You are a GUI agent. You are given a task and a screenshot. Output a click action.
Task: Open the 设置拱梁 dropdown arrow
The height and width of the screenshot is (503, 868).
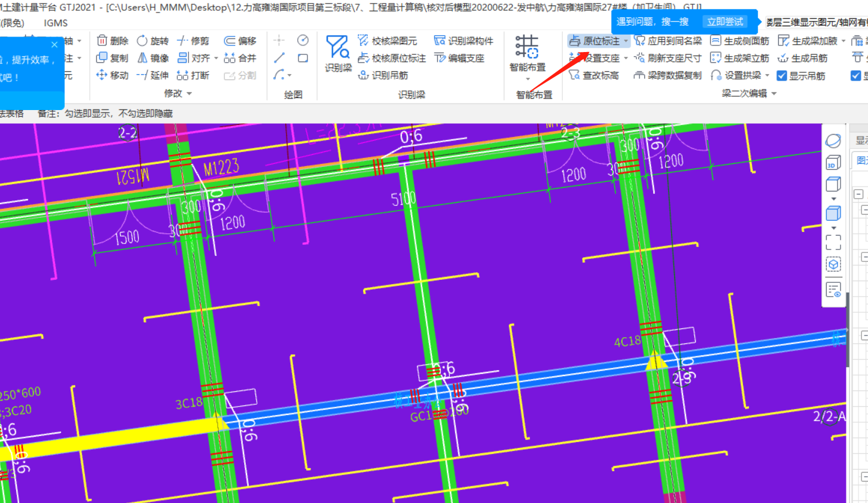(767, 76)
